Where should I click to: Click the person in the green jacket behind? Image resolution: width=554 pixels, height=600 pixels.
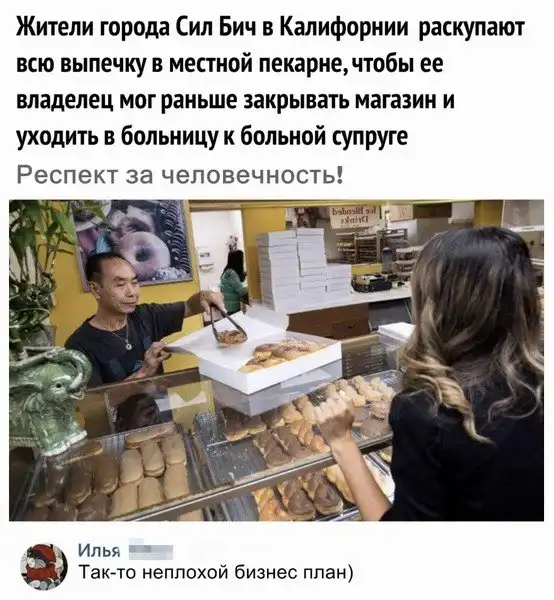[x=234, y=281]
